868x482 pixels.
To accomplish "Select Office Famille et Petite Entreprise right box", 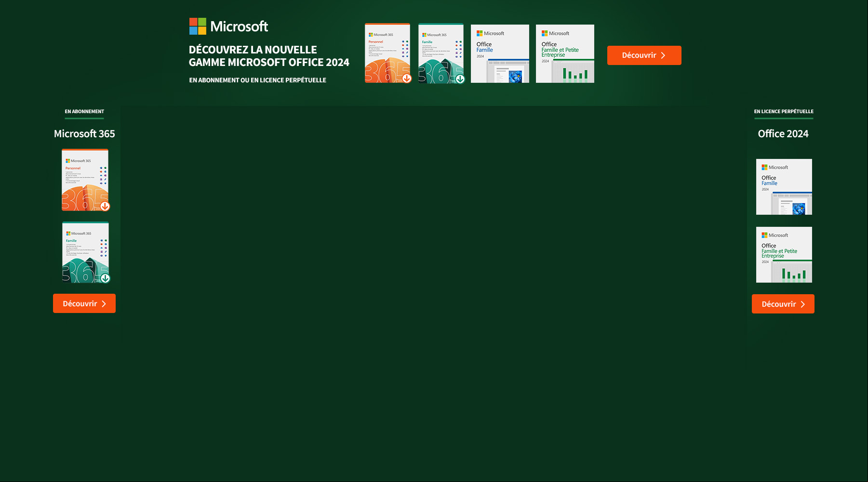I will (784, 255).
